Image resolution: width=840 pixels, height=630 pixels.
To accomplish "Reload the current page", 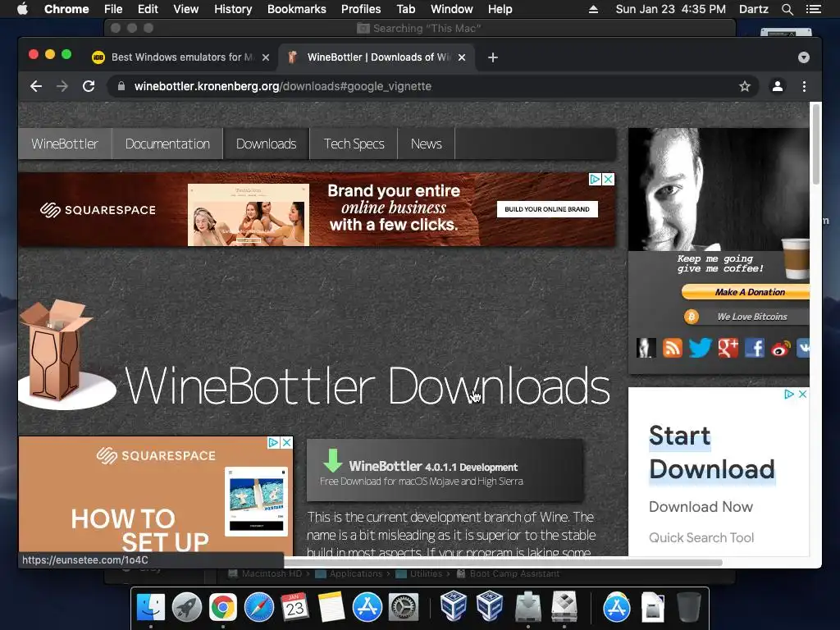I will pos(89,86).
